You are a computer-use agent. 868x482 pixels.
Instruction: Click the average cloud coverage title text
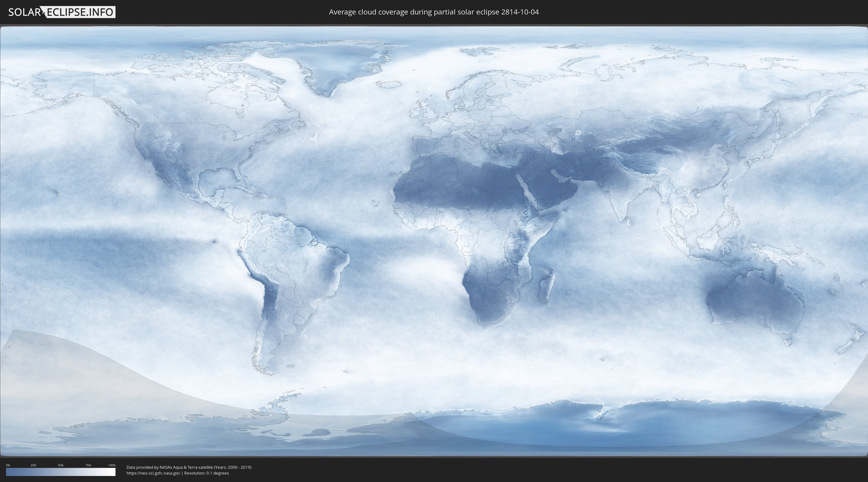(434, 12)
